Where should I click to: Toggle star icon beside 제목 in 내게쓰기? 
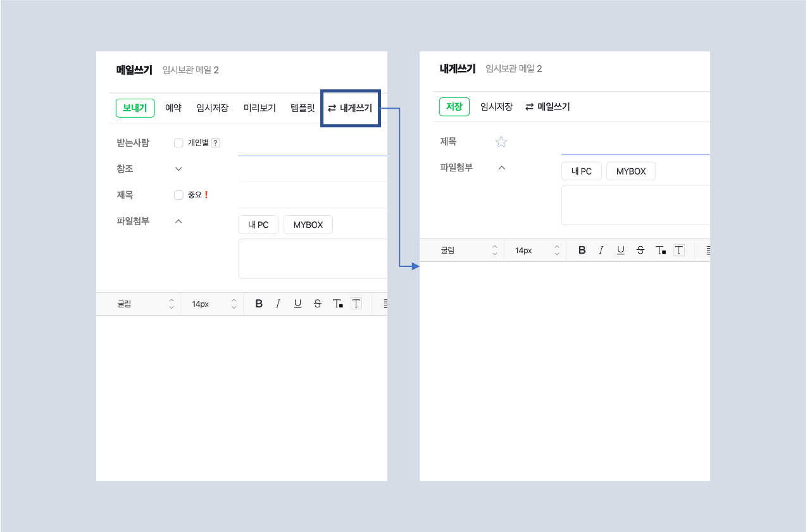point(501,142)
